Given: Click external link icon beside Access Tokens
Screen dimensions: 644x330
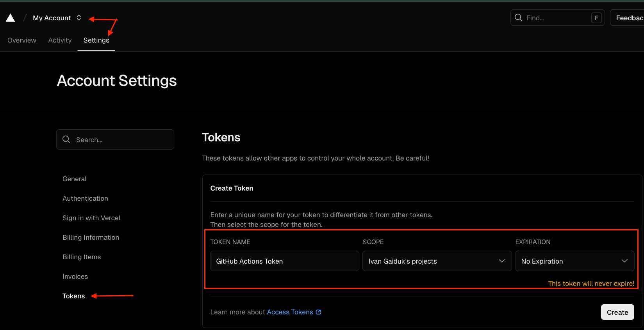Looking at the screenshot, I should 318,312.
